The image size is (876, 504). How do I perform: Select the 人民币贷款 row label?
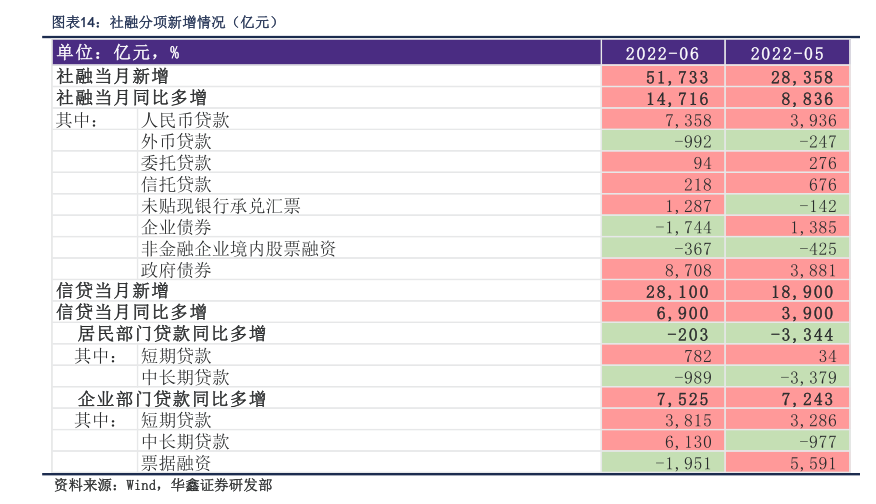point(185,120)
